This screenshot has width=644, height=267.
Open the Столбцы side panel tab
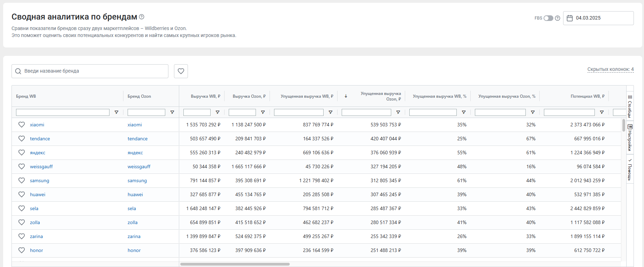tap(630, 106)
